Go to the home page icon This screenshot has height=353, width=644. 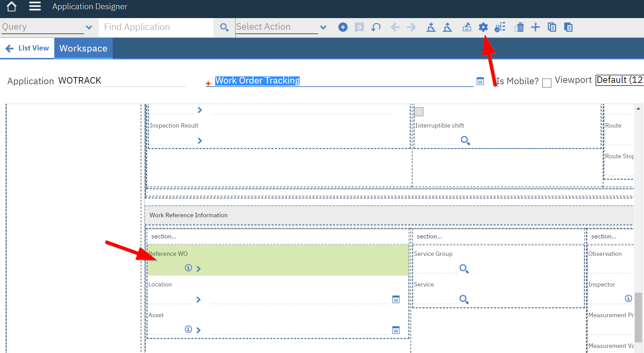click(12, 6)
